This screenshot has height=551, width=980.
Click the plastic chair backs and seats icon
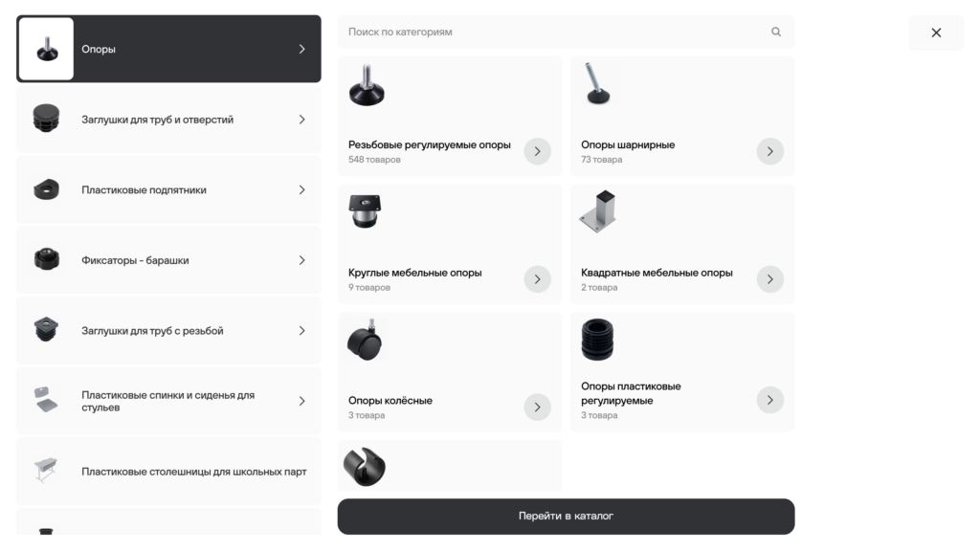click(x=46, y=400)
